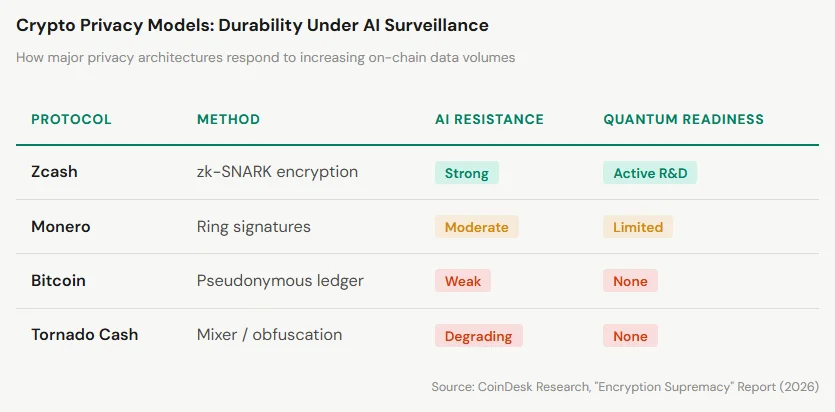
Task: Click the orange Moderate badge
Action: pos(476,227)
